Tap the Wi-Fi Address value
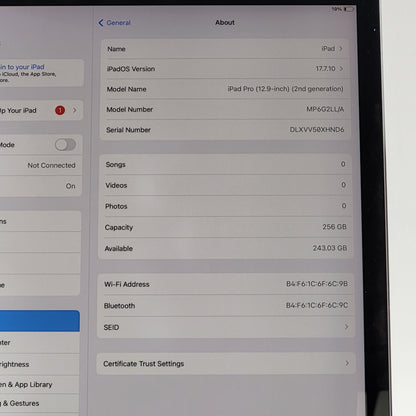Screen dimensions: 416x416 pyautogui.click(x=317, y=284)
